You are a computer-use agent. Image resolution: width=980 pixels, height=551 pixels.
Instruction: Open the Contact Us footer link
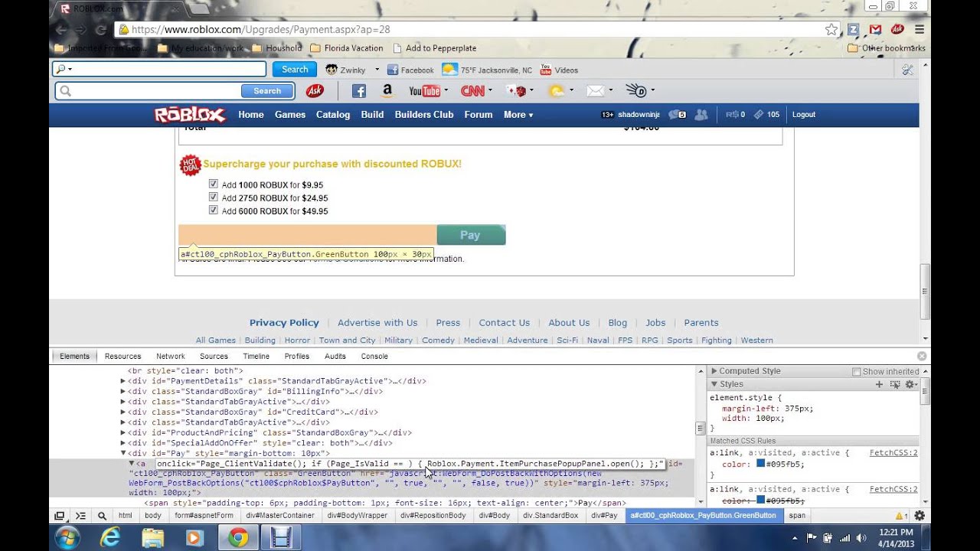point(505,323)
